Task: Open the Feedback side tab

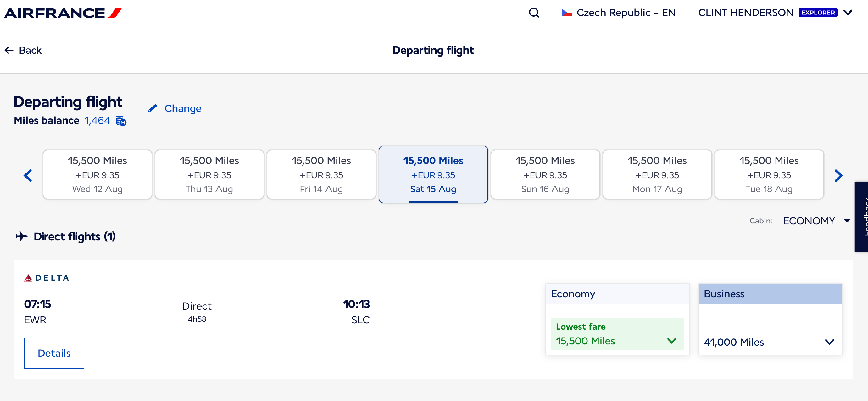Action: tap(861, 217)
